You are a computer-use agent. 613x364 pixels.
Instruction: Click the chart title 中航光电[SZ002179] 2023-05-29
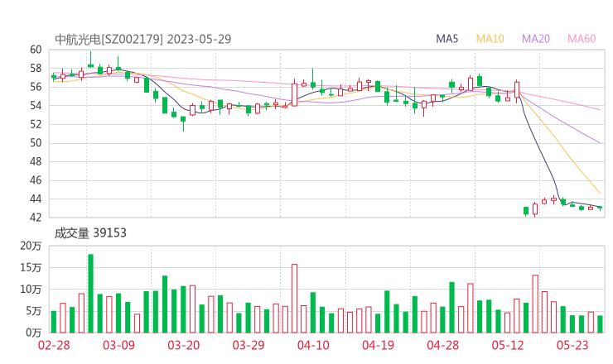coord(142,39)
